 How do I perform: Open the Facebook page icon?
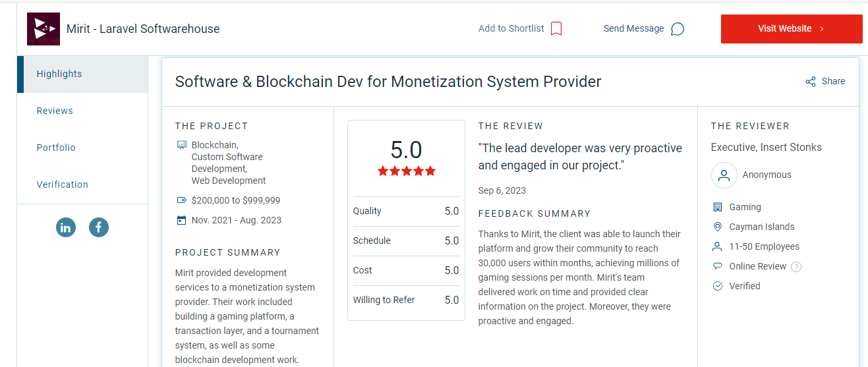coord(99,228)
